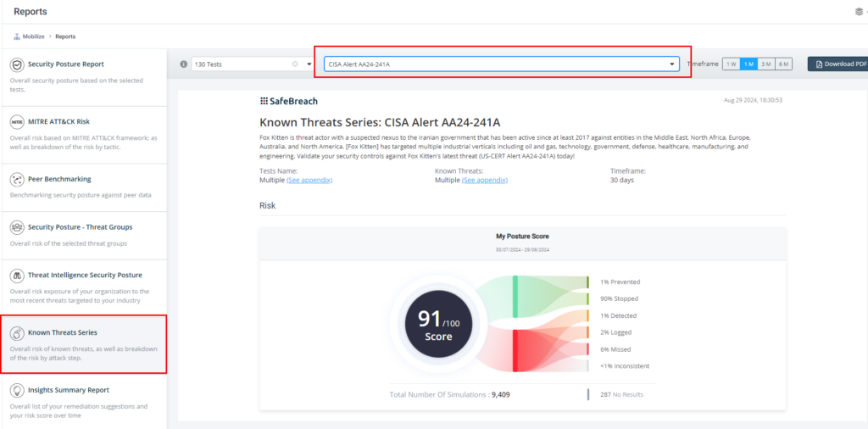Set timeframe to 1 W
This screenshot has width=868, height=429.
731,64
